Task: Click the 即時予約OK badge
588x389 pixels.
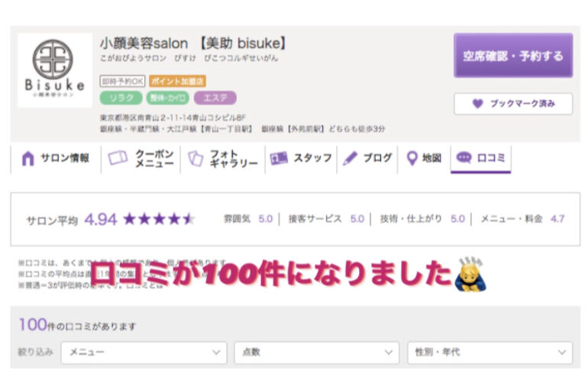Action: (122, 82)
